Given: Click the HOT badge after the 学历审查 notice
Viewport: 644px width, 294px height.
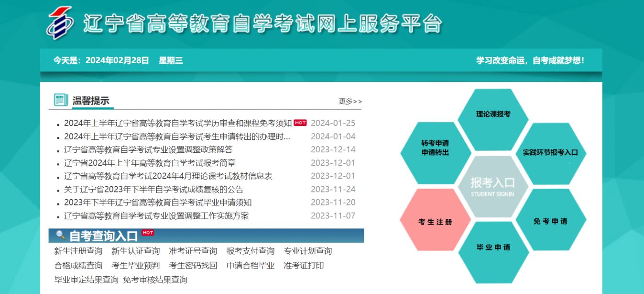Looking at the screenshot, I should pos(300,123).
